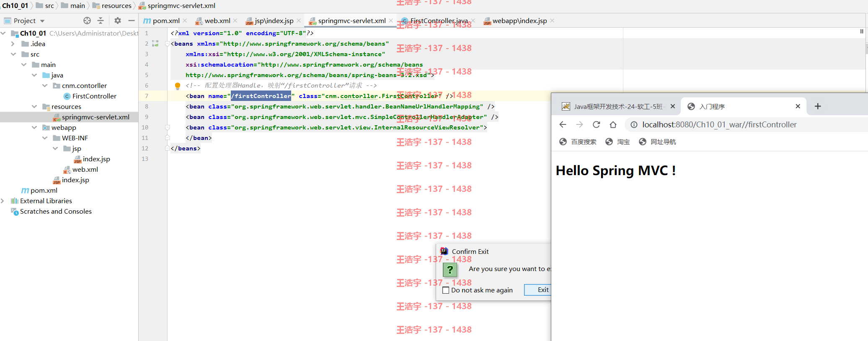This screenshot has height=341, width=868.
Task: Expand the .idea folder
Action: (x=13, y=44)
